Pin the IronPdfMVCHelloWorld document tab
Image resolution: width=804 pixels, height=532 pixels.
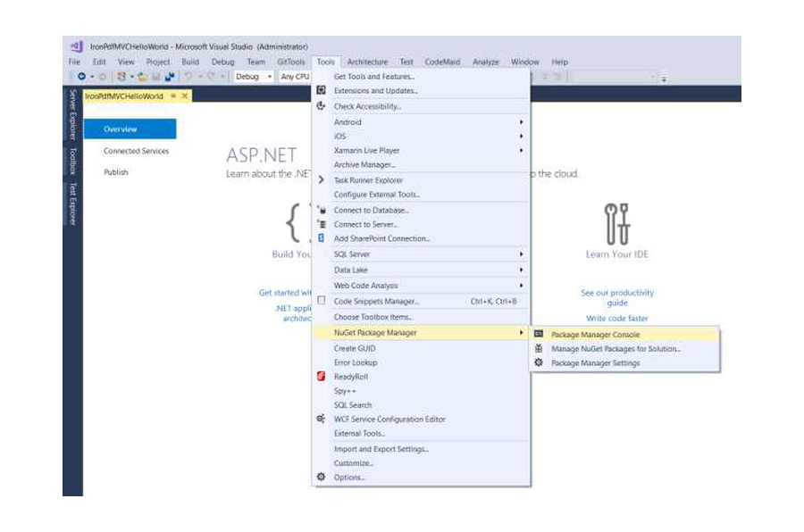173,96
